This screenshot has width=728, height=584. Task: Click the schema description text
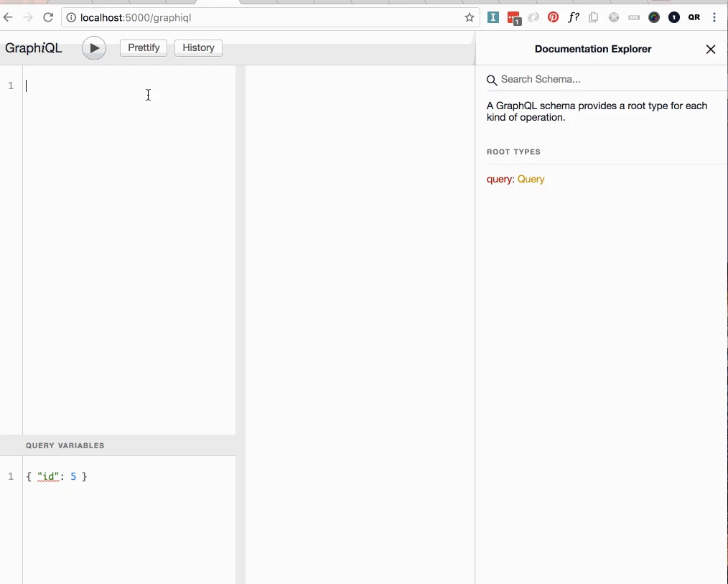click(597, 111)
